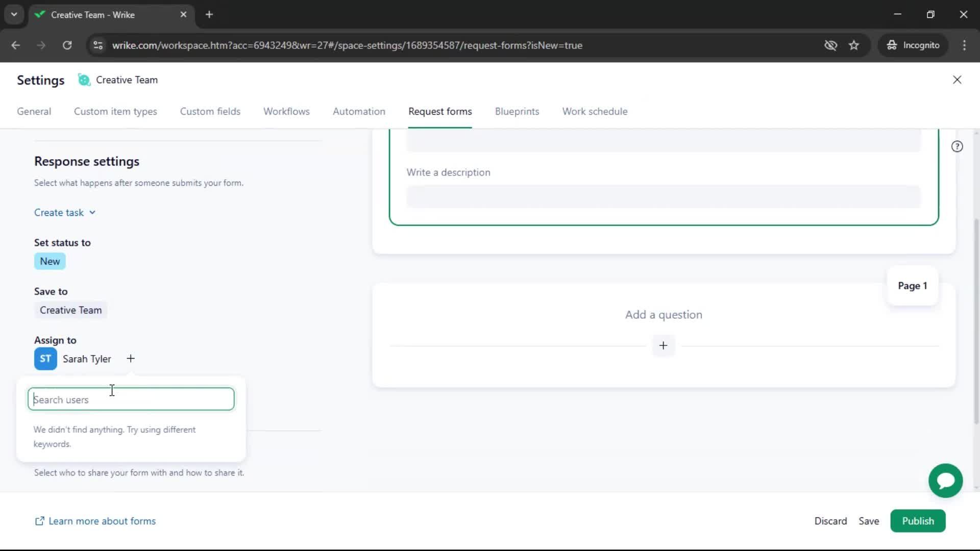The width and height of the screenshot is (980, 551).
Task: Click the Incognito indicator
Action: 913,45
